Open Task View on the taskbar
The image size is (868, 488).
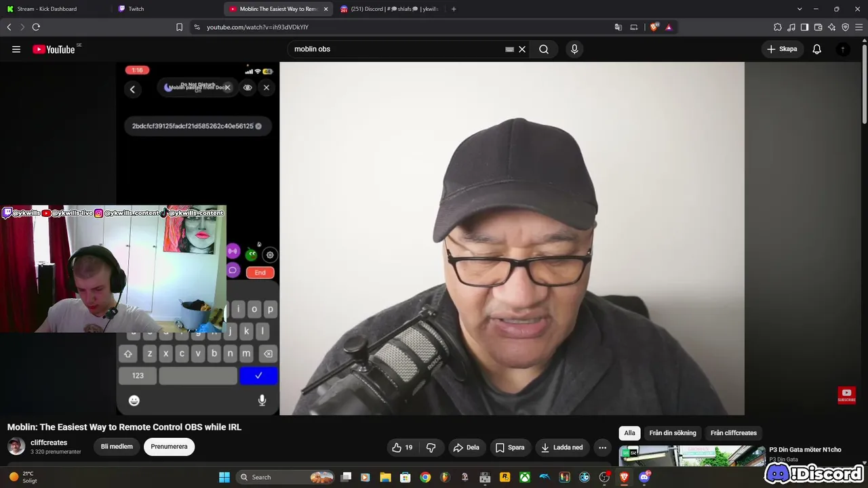coord(346,477)
